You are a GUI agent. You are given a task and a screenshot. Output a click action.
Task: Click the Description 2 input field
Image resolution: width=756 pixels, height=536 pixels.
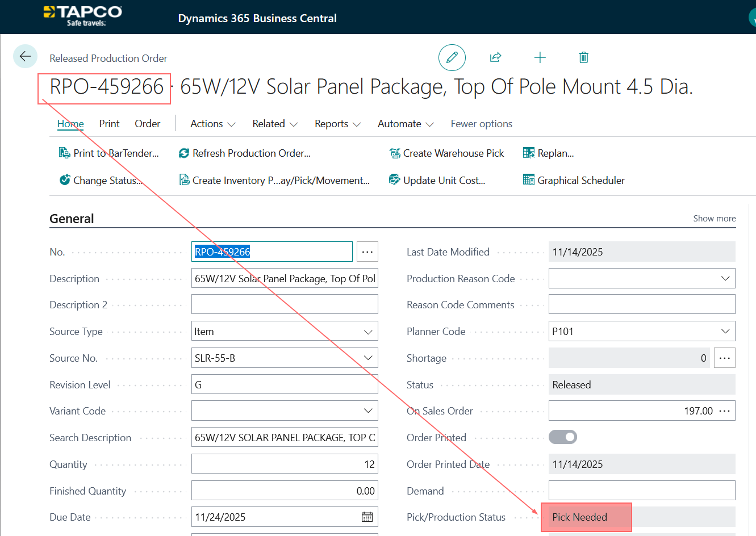tap(285, 304)
